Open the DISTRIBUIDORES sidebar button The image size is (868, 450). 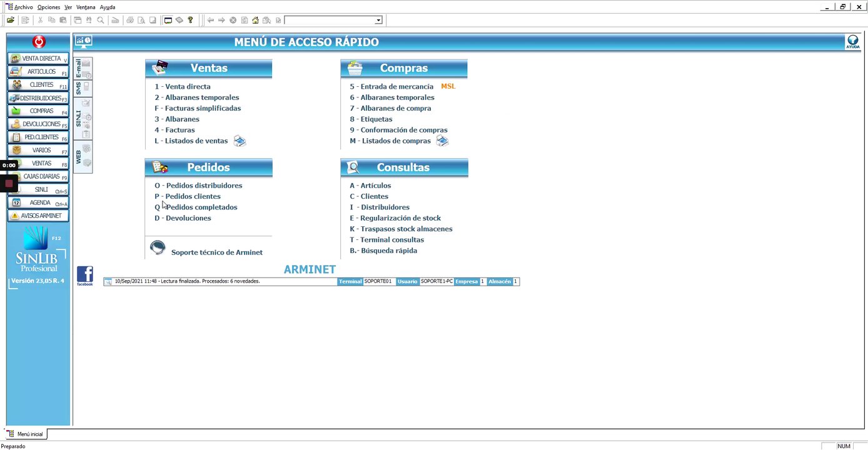39,98
